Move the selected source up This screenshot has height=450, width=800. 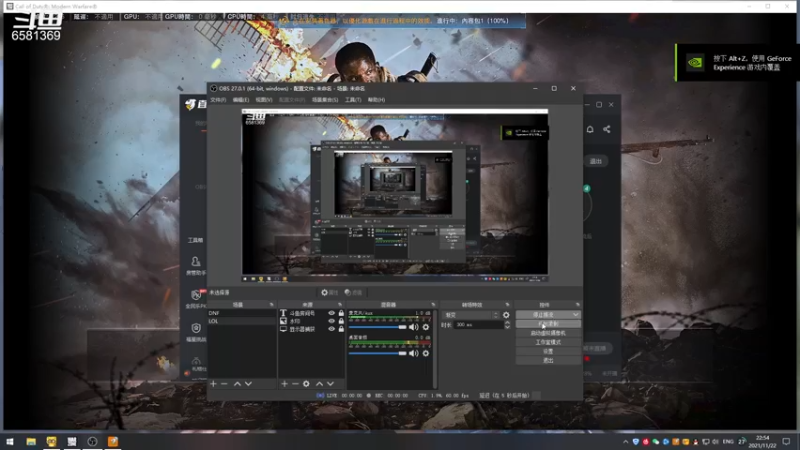coord(319,384)
